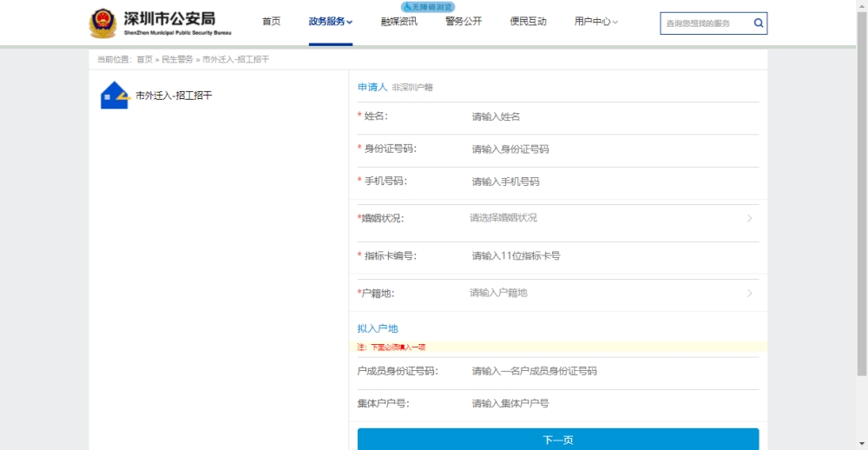This screenshot has height=450, width=868.
Task: Open the 无障碍浏览 accessibility badge
Action: coord(429,7)
